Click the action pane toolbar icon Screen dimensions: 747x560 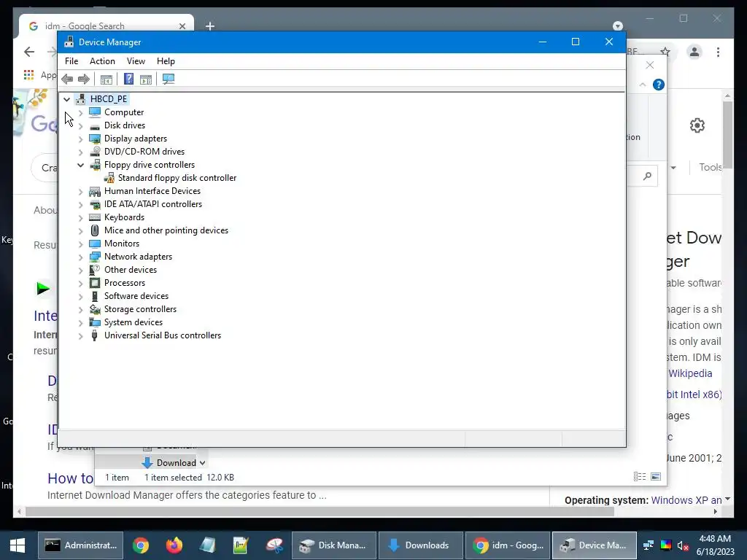146,79
